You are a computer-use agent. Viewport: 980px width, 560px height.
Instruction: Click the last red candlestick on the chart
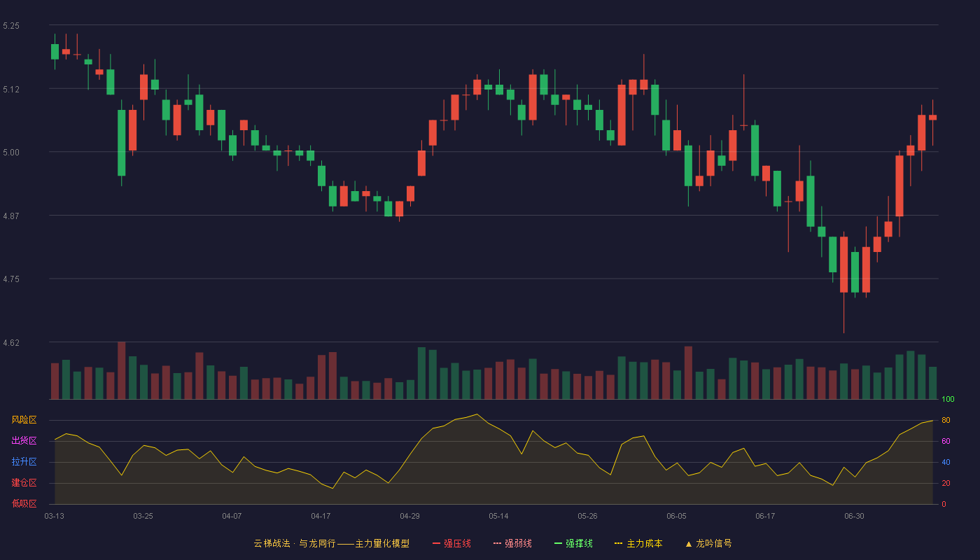pyautogui.click(x=932, y=118)
